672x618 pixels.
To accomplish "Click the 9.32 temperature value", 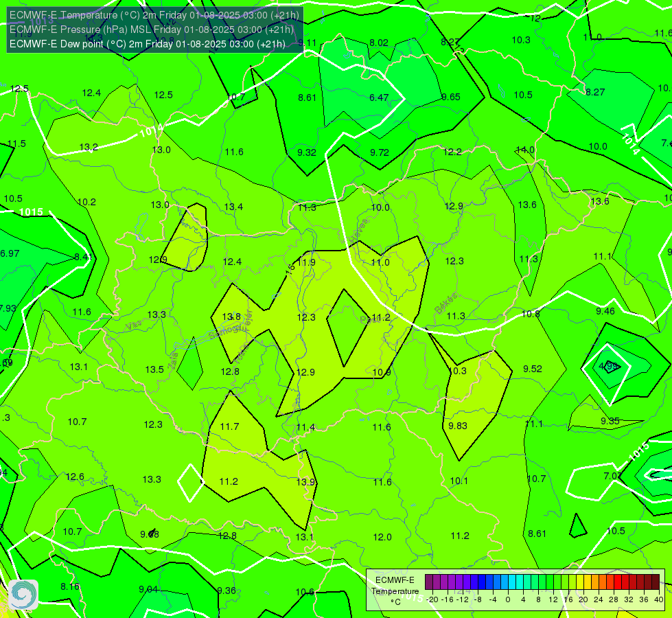I will (307, 152).
